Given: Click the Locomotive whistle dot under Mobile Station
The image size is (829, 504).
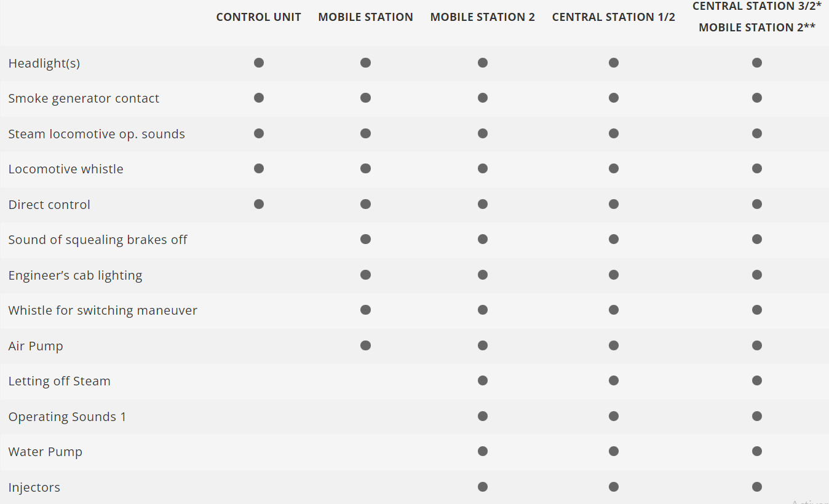Looking at the screenshot, I should click(365, 168).
